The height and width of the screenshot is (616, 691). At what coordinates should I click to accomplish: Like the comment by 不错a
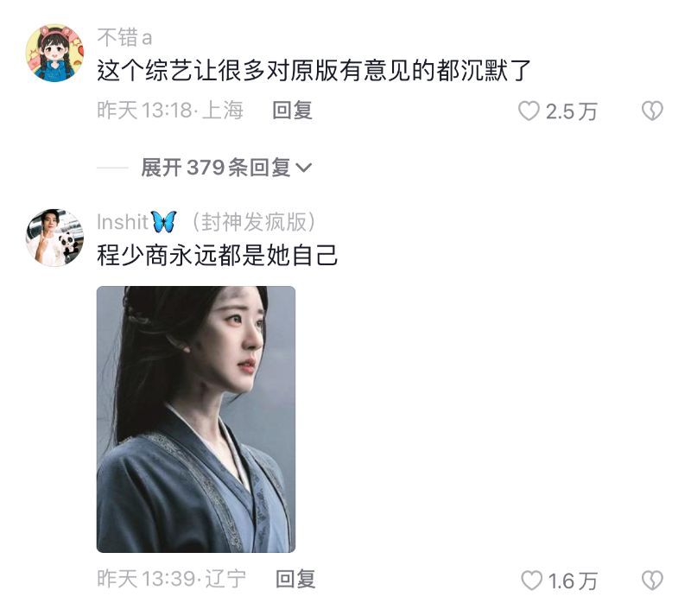529,111
